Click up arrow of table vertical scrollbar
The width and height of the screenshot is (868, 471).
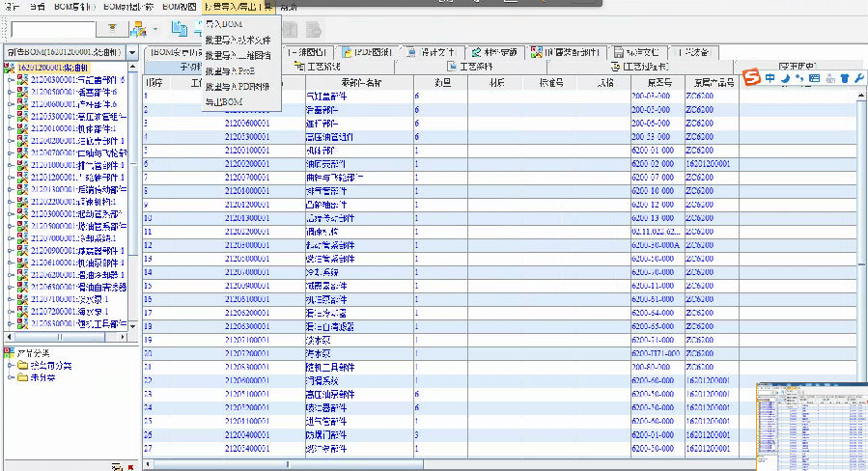coord(861,96)
